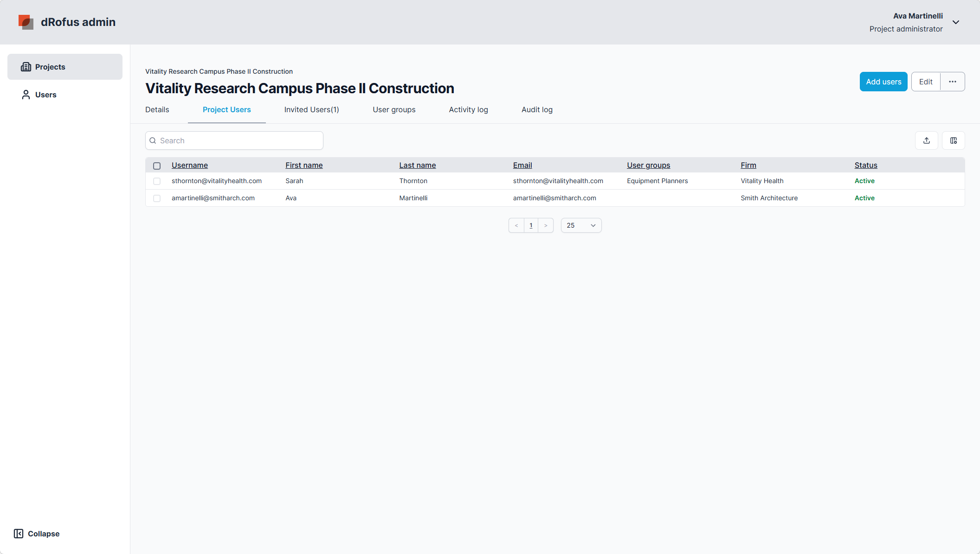Click the Edit button
This screenshot has height=554, width=980.
pos(926,82)
